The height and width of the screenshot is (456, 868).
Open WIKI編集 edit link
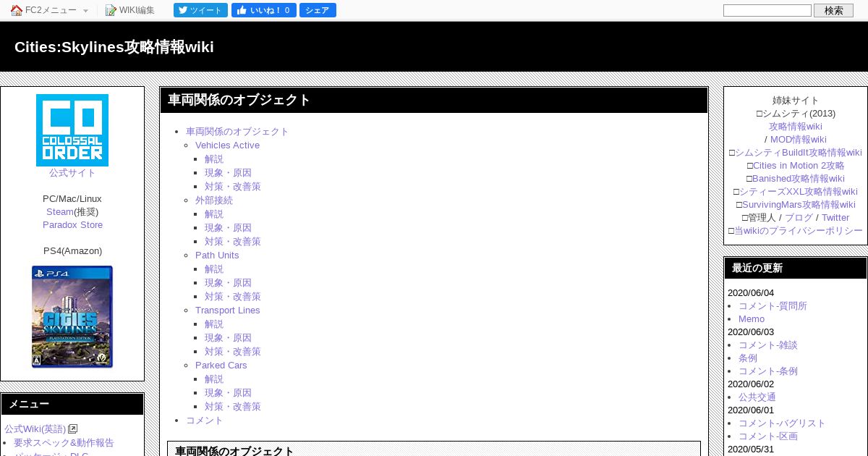coord(137,10)
